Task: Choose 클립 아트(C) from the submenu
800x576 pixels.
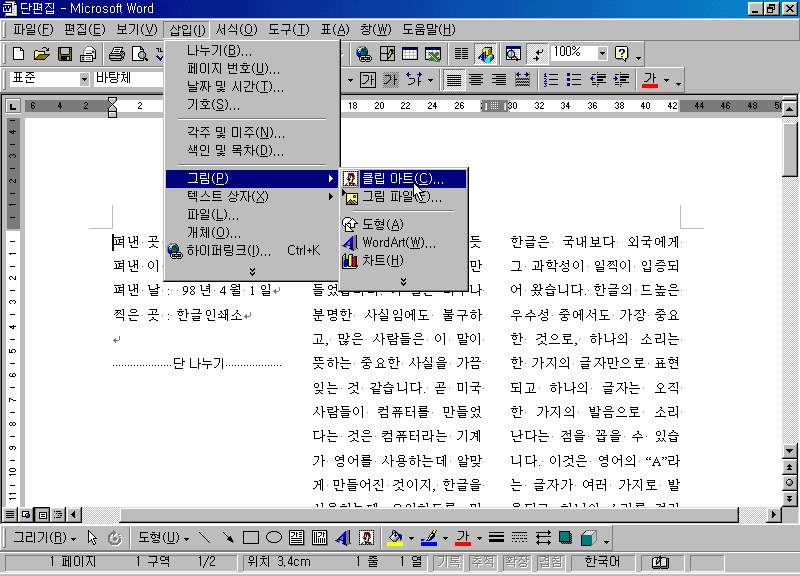Action: pyautogui.click(x=403, y=179)
